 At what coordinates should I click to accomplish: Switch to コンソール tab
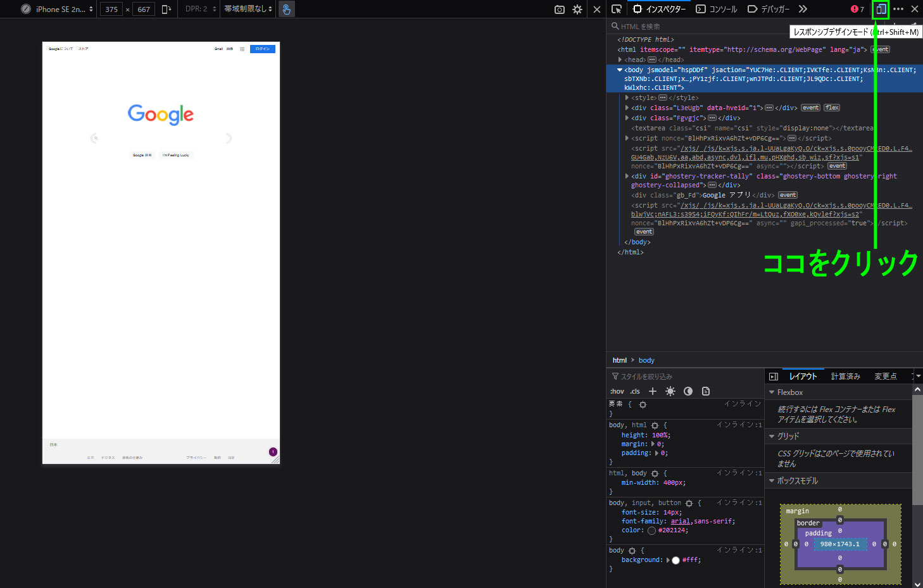[717, 9]
